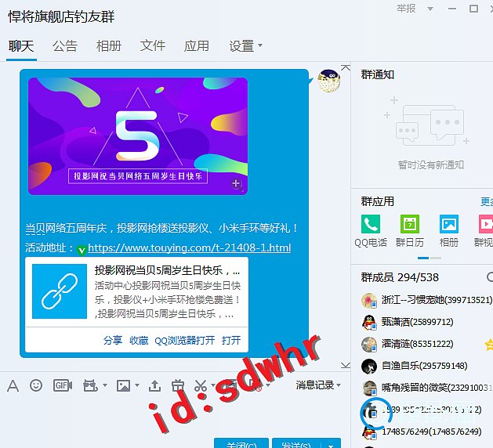
Task: Click the blue chain link icon on card
Action: 60,291
